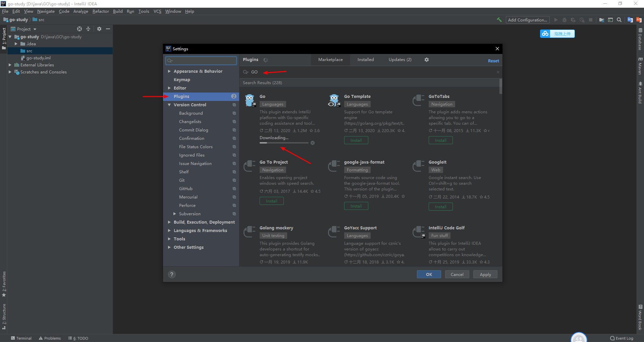The height and width of the screenshot is (342, 644).
Task: Install the Go Template plugin
Action: (356, 140)
